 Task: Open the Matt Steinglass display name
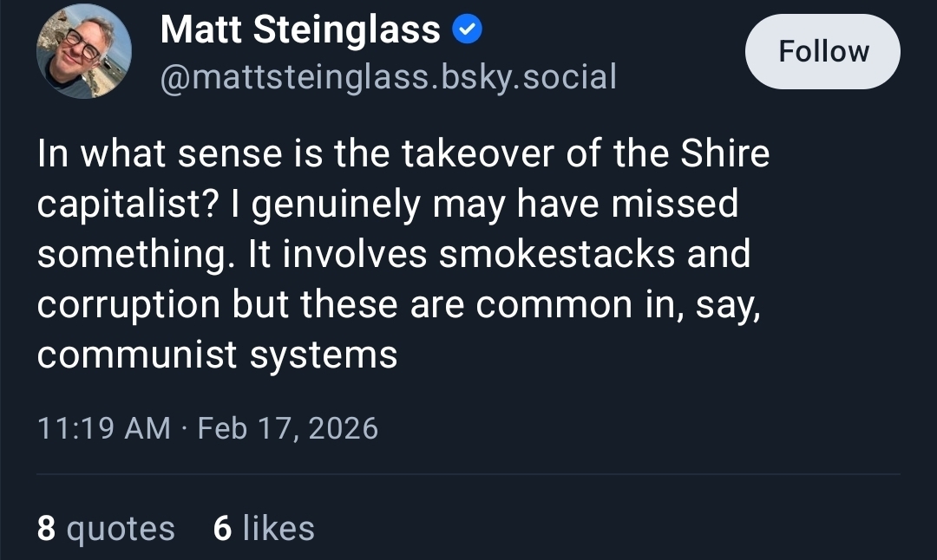pos(300,31)
